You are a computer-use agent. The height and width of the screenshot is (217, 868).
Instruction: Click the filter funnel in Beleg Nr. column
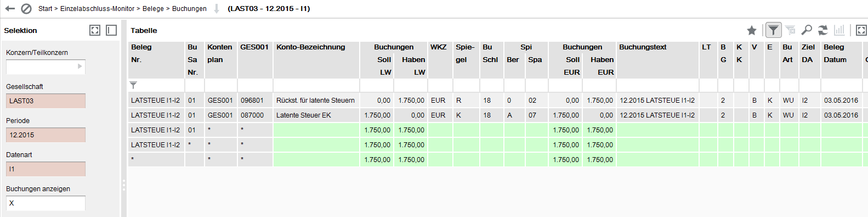pos(133,85)
